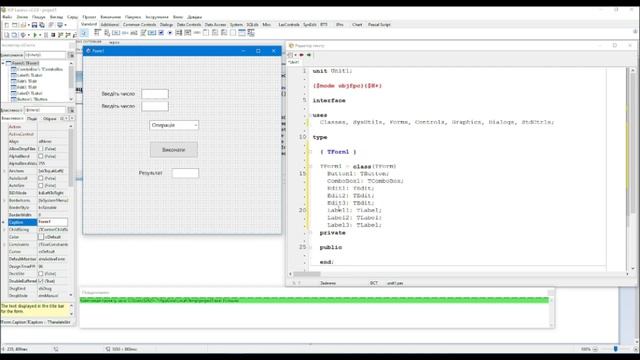Open the Проект menu

tap(89, 17)
